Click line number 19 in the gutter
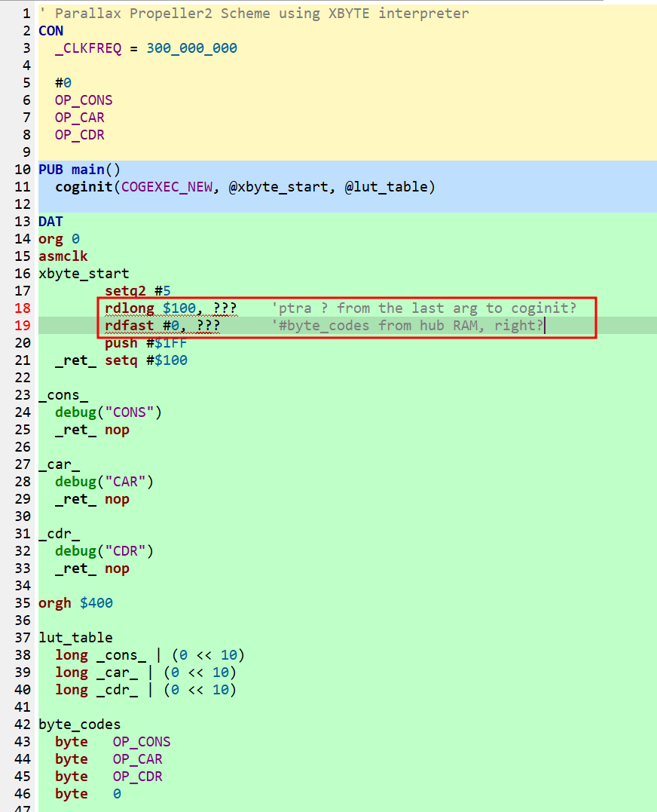Viewport: 657px width, 812px height. click(23, 326)
